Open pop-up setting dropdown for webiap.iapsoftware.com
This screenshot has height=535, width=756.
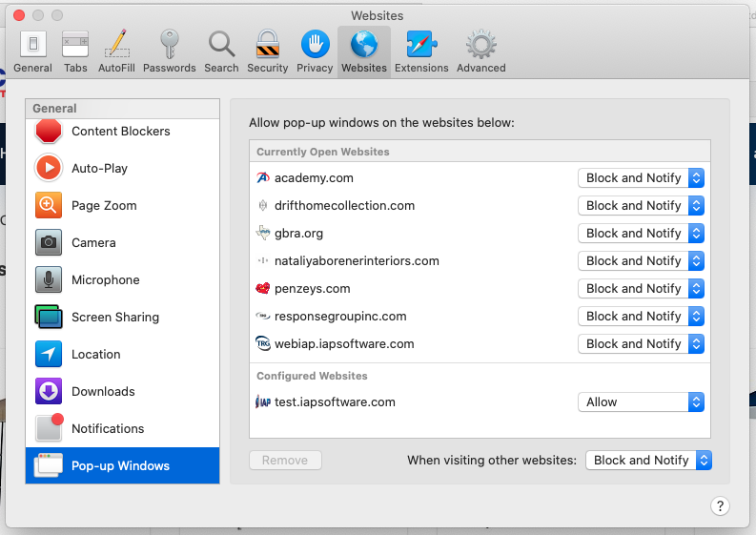(641, 344)
